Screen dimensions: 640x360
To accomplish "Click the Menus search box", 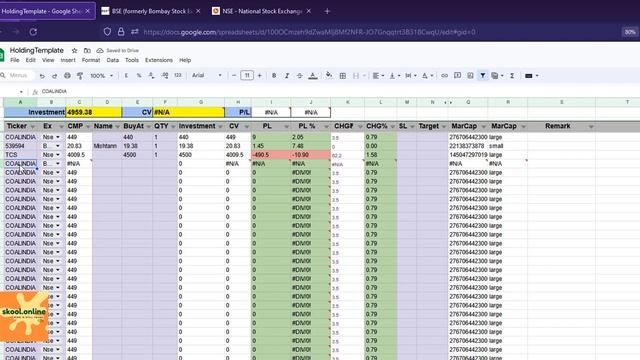I will click(16, 76).
